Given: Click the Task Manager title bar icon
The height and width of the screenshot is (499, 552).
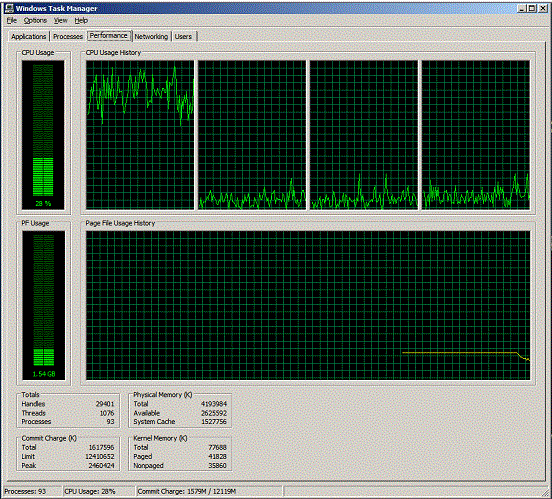Looking at the screenshot, I should (9, 8).
